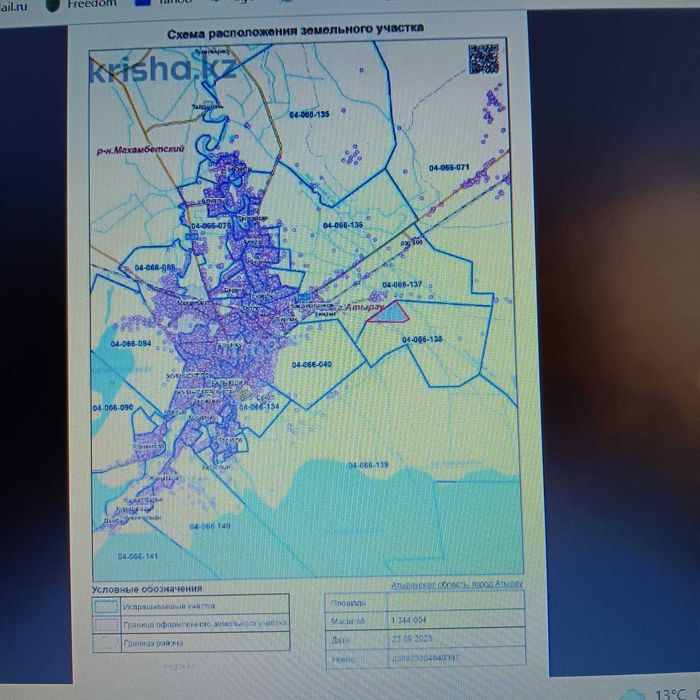Click the map label 04-066-138
700x700 pixels.
422,339
